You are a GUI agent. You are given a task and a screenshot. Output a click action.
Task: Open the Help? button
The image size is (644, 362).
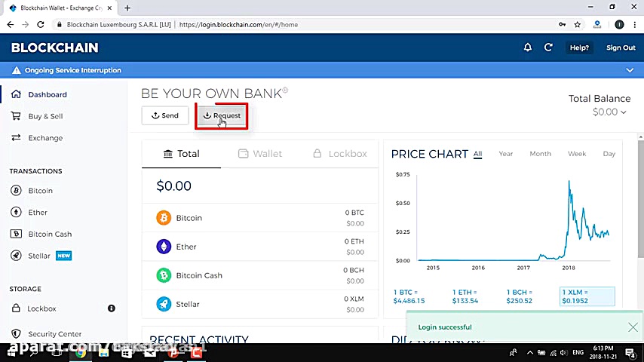(x=579, y=48)
